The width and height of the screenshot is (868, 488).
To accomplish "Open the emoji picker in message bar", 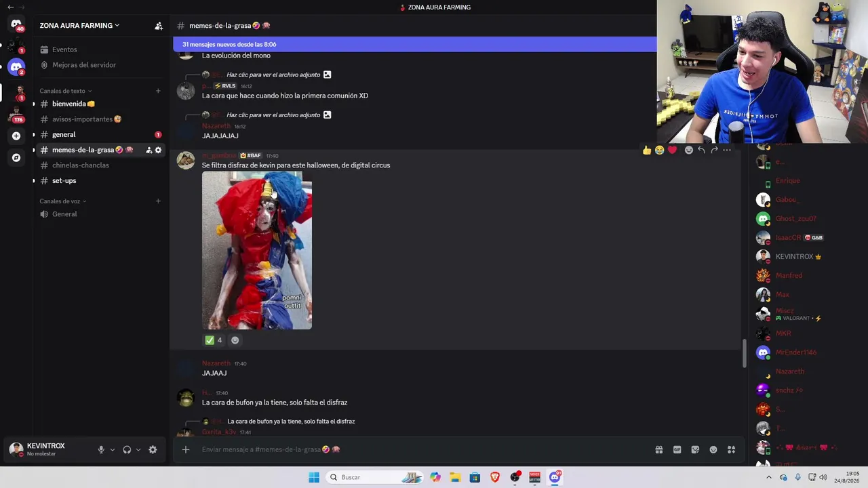I will coord(713,449).
